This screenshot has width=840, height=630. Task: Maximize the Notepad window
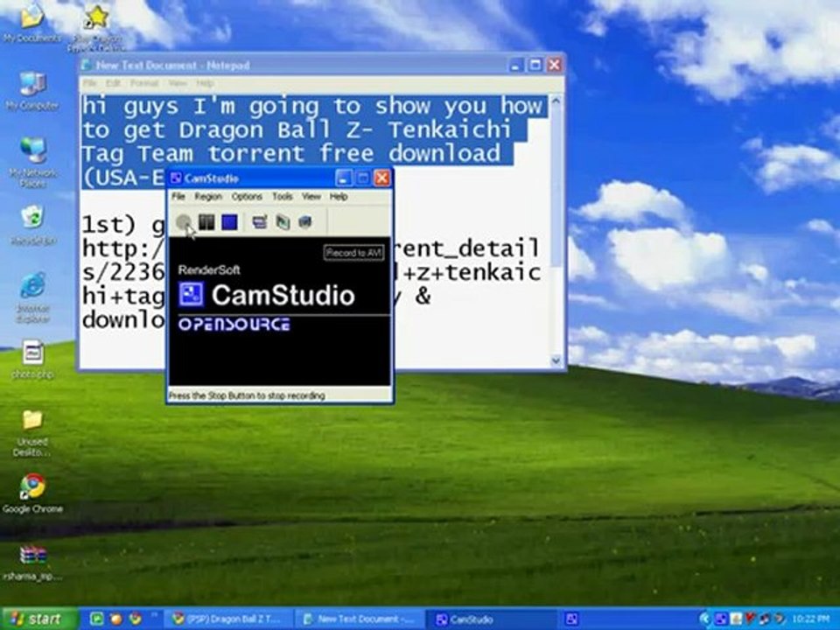click(x=535, y=65)
